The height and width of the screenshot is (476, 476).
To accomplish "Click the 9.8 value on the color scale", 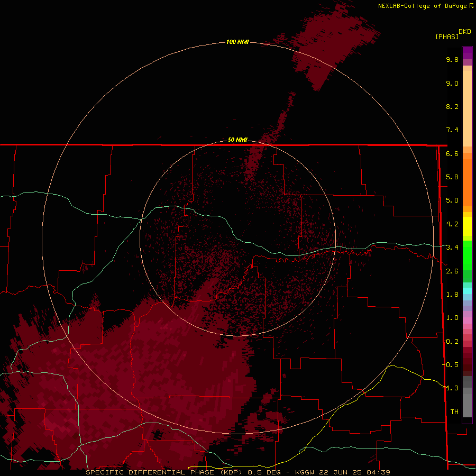I will [x=452, y=59].
